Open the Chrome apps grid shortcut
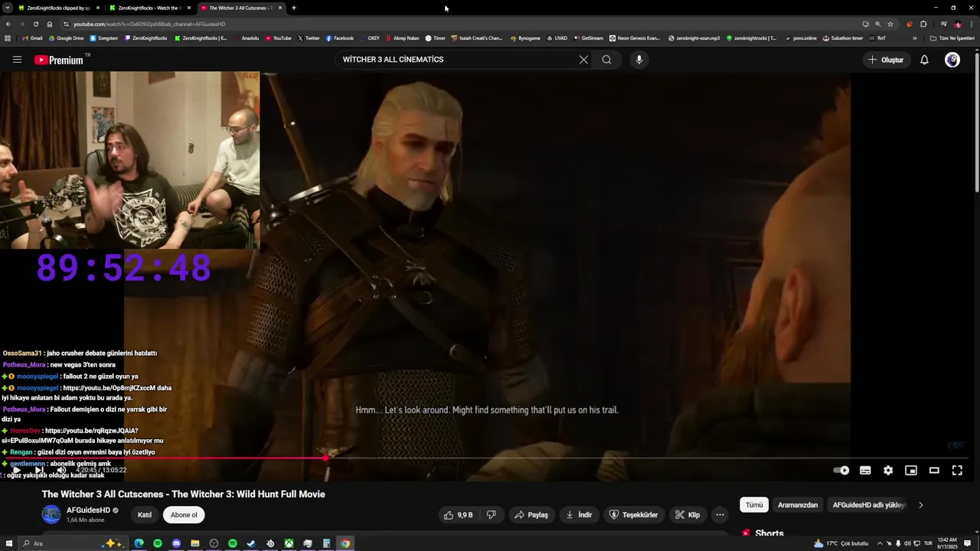 click(x=8, y=37)
